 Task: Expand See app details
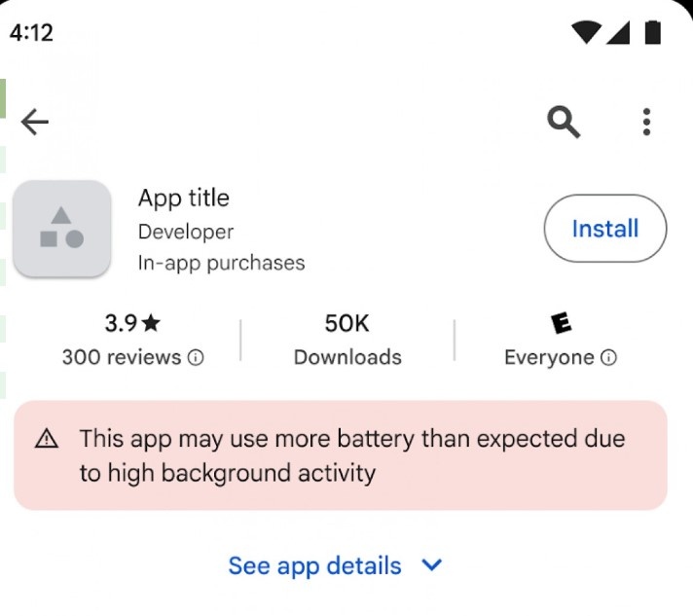pyautogui.click(x=335, y=565)
